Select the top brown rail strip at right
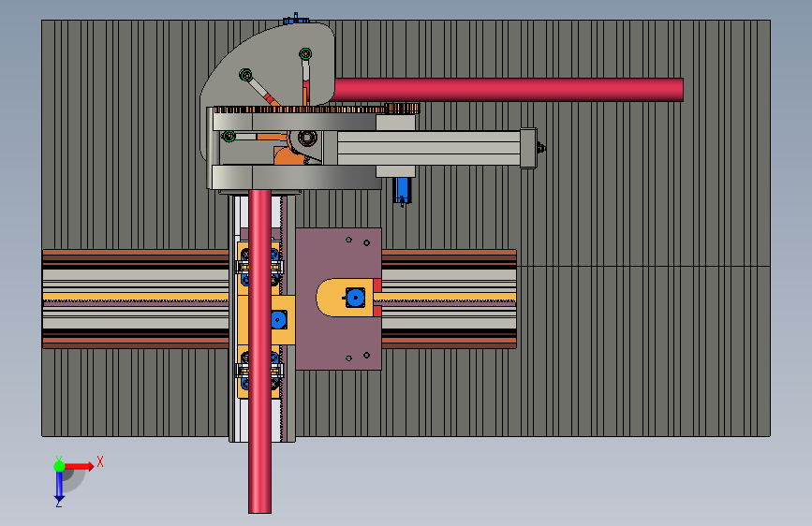 [x=449, y=254]
